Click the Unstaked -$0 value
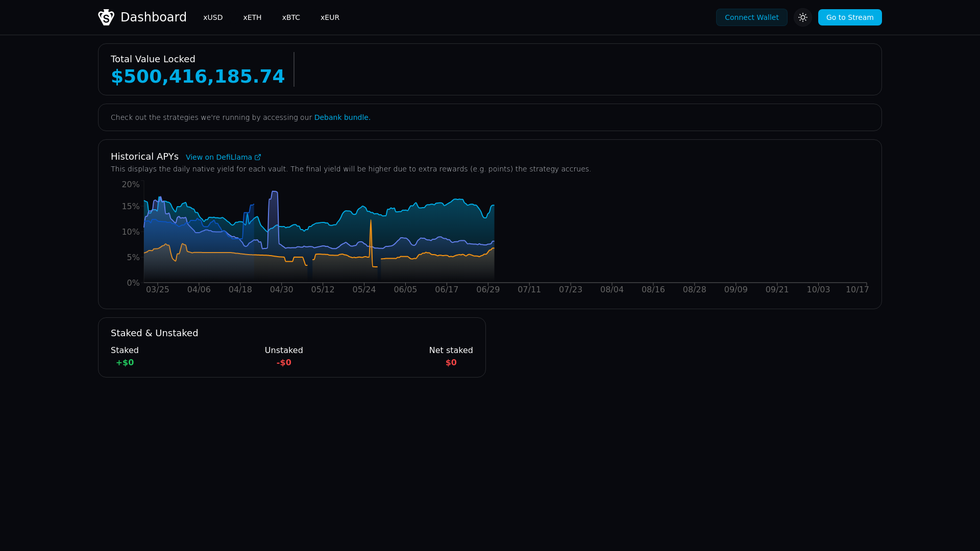Image resolution: width=980 pixels, height=551 pixels. click(x=284, y=363)
